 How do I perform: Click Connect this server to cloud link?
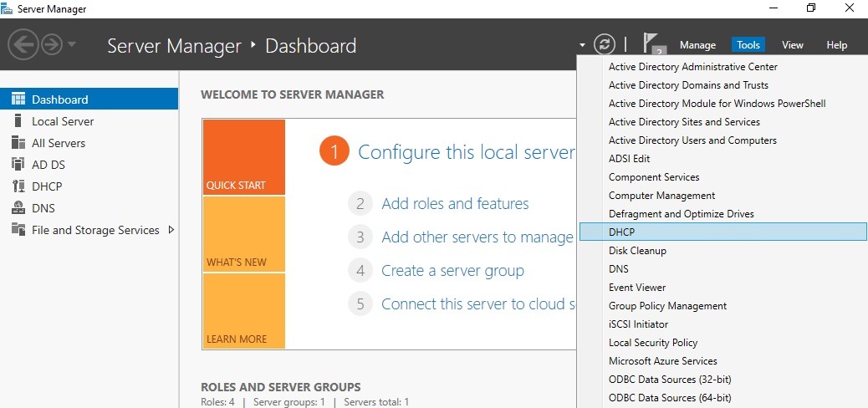(x=479, y=304)
